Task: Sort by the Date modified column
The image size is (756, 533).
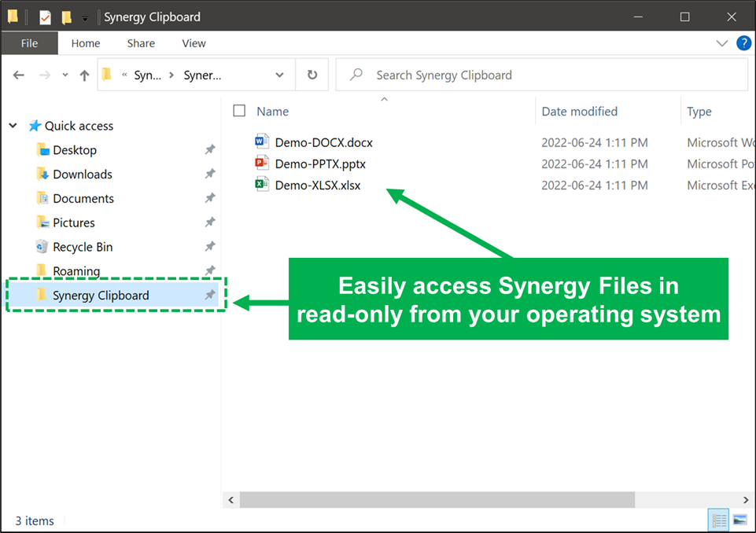Action: [580, 112]
